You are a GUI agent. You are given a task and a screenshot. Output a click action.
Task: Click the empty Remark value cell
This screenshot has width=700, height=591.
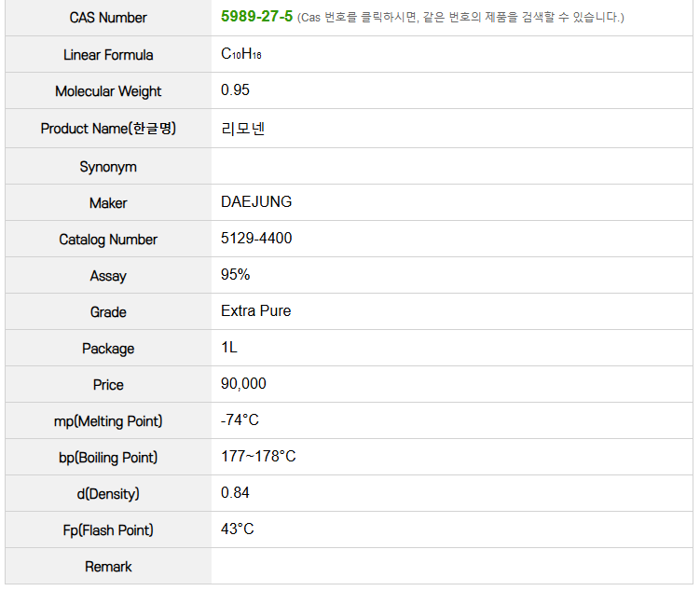(x=452, y=566)
